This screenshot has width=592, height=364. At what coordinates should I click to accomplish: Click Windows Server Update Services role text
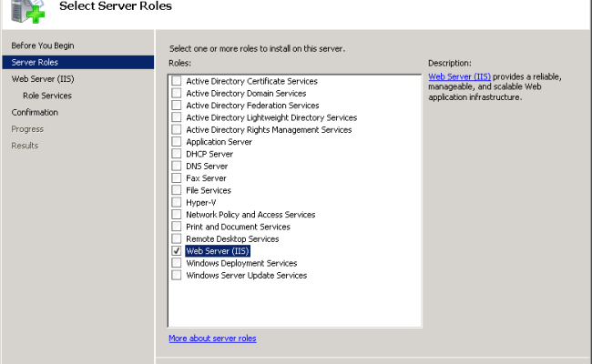[247, 276]
